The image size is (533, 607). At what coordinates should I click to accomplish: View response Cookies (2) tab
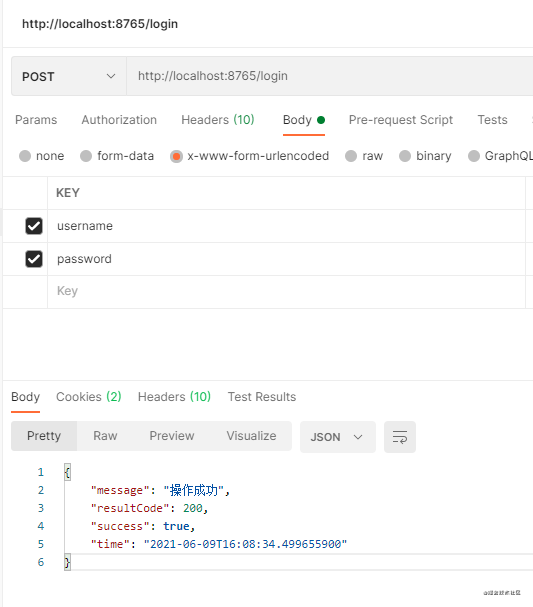point(89,397)
